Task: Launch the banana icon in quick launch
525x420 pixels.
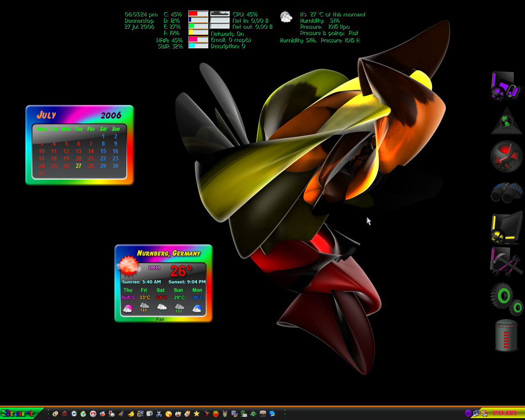Action: pyautogui.click(x=131, y=414)
